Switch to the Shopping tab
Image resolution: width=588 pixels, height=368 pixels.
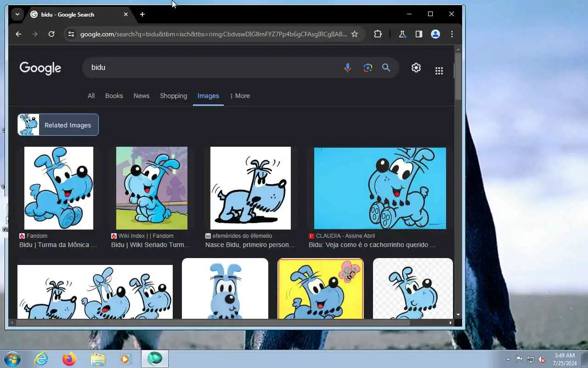click(173, 96)
